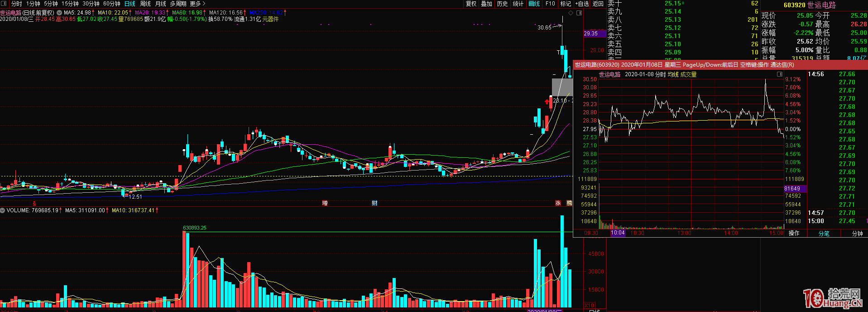
Task: Click the 603920 世运电路 stock title
Action: [810, 5]
